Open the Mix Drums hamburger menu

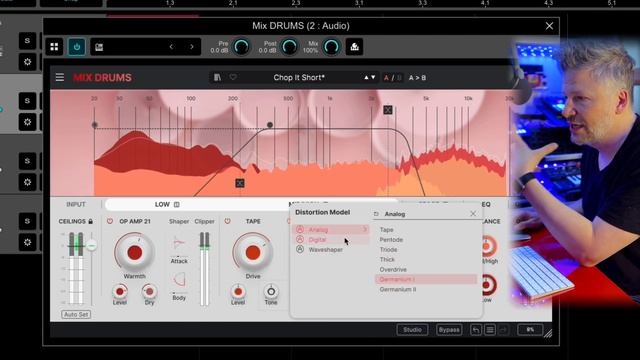point(60,78)
